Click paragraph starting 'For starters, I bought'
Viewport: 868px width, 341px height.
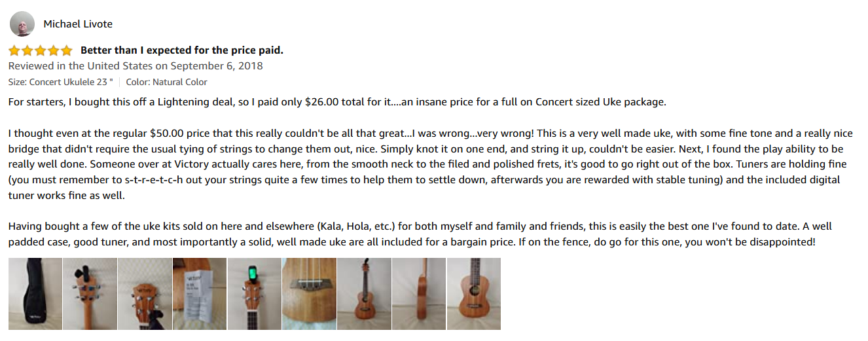click(x=337, y=102)
